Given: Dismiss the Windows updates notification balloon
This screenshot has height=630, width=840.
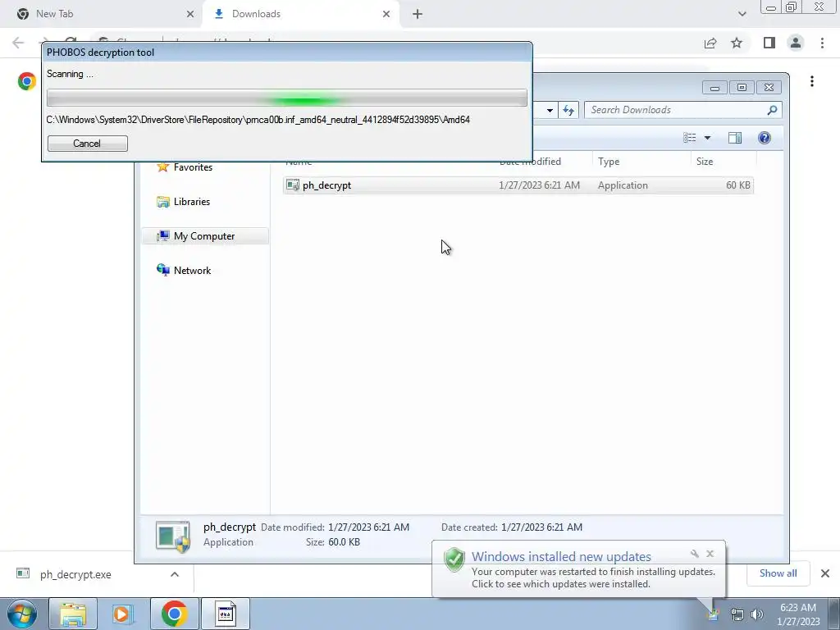Looking at the screenshot, I should (710, 554).
